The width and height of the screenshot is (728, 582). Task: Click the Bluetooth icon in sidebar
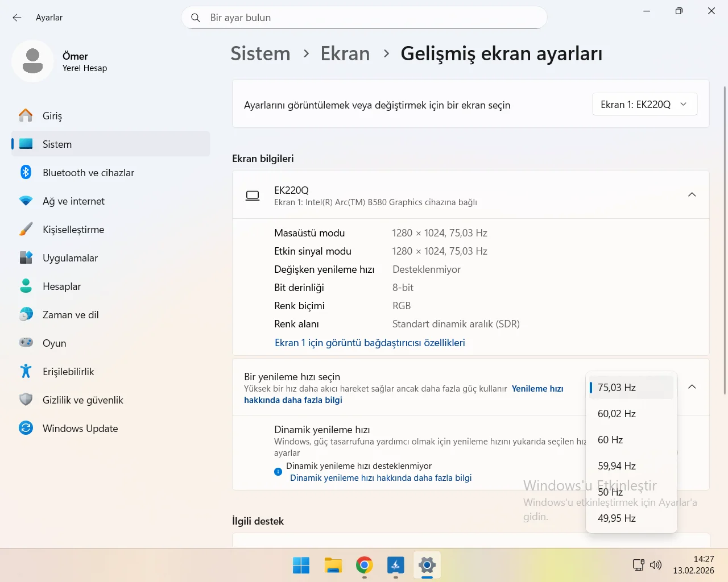pyautogui.click(x=26, y=172)
